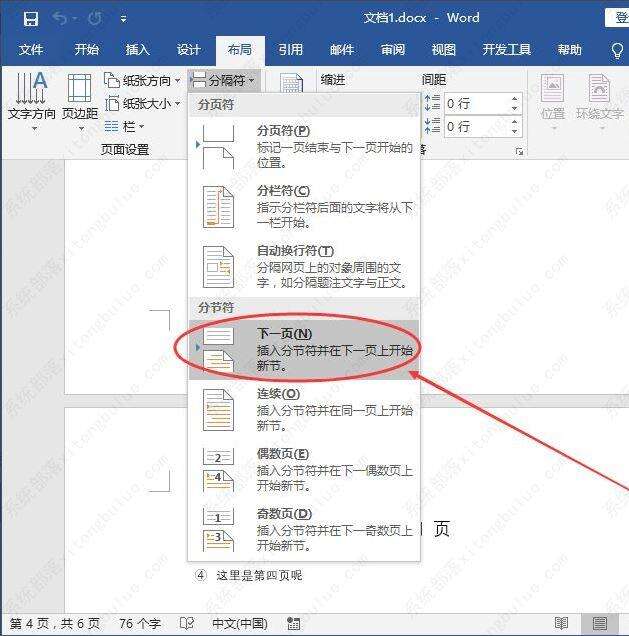629x636 pixels.
Task: Click the 中文(中国) language indicator
Action: click(x=240, y=623)
